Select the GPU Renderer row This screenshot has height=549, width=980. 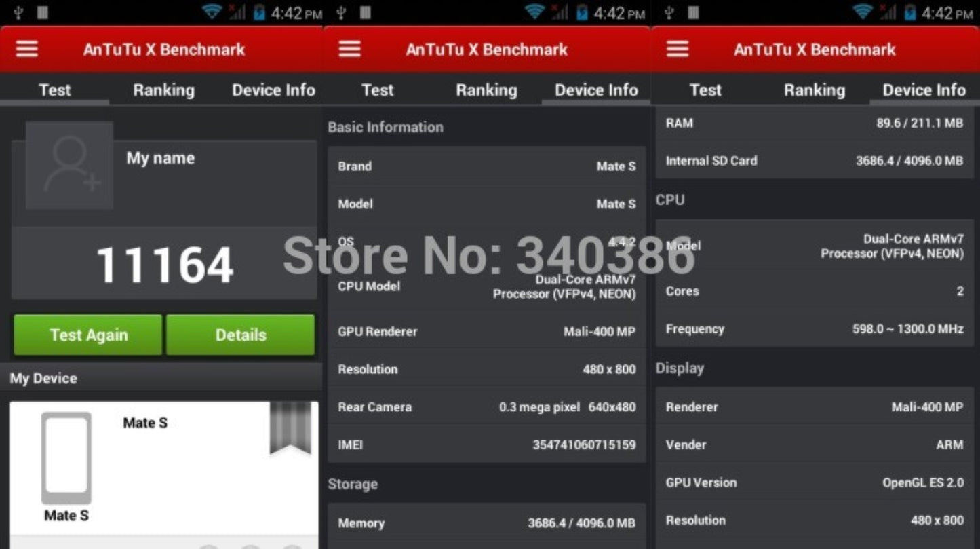pyautogui.click(x=487, y=332)
